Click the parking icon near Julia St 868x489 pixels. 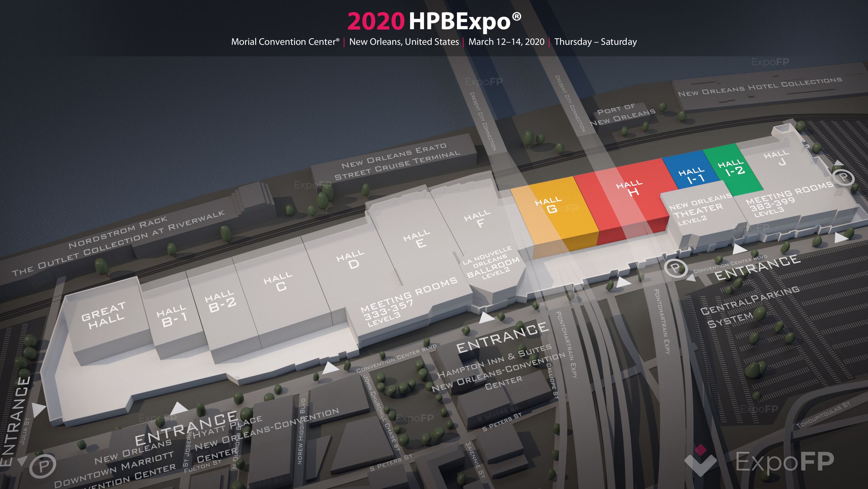pyautogui.click(x=43, y=466)
